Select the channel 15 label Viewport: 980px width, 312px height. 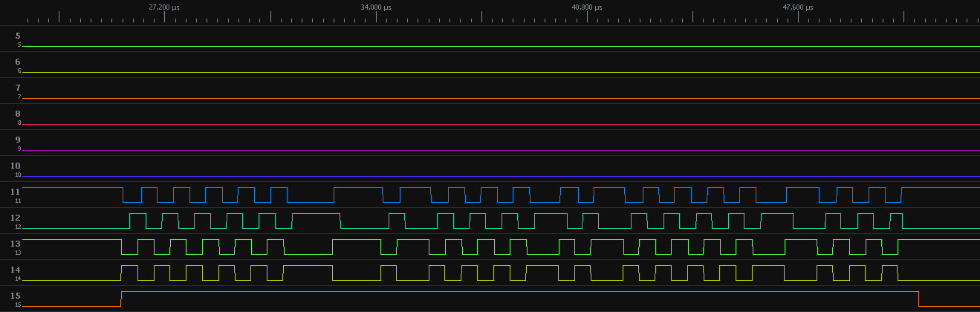pos(16,296)
